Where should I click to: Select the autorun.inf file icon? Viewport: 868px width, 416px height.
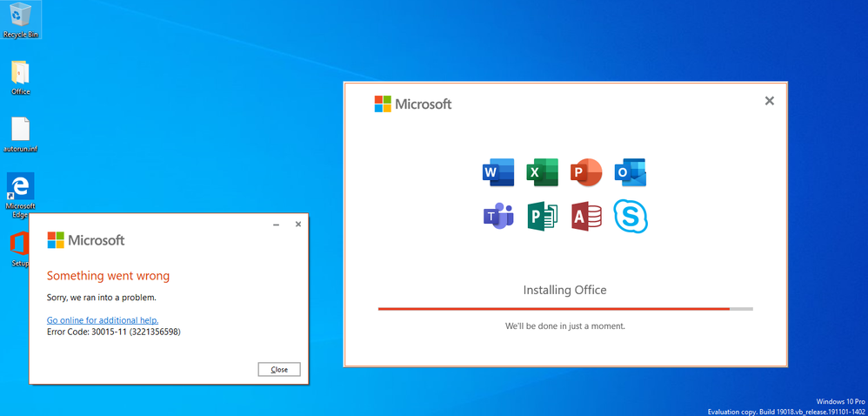click(x=21, y=135)
